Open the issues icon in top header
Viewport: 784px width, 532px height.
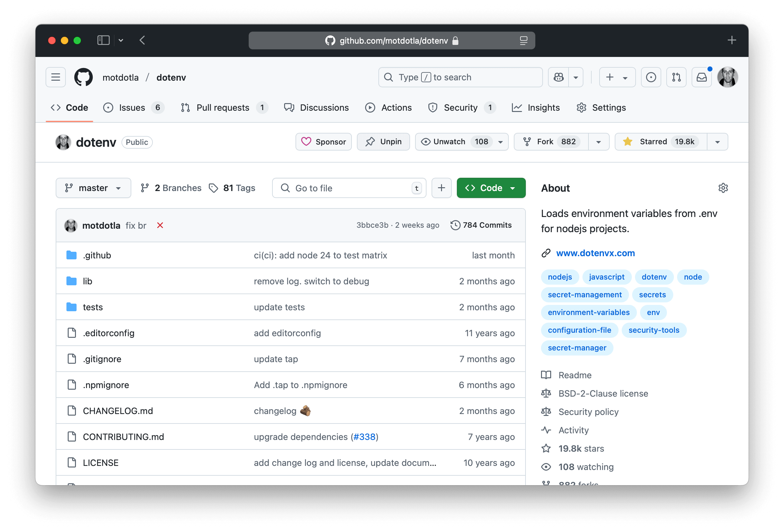pos(651,77)
